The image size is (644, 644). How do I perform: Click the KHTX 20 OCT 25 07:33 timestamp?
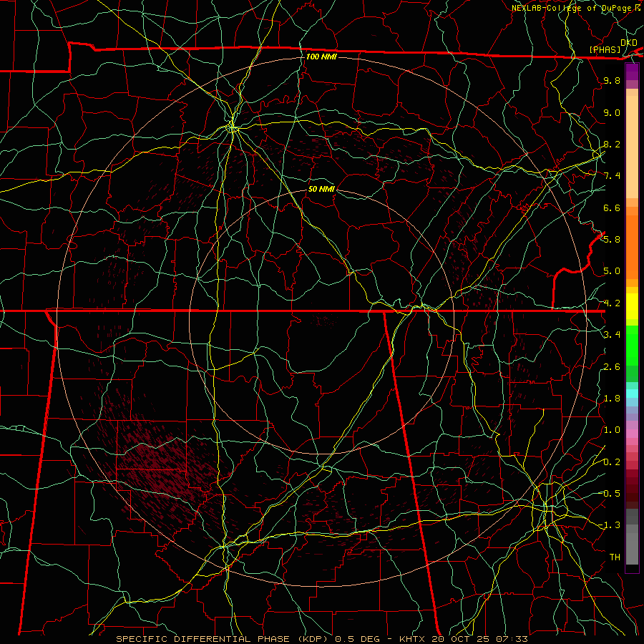tap(463, 639)
